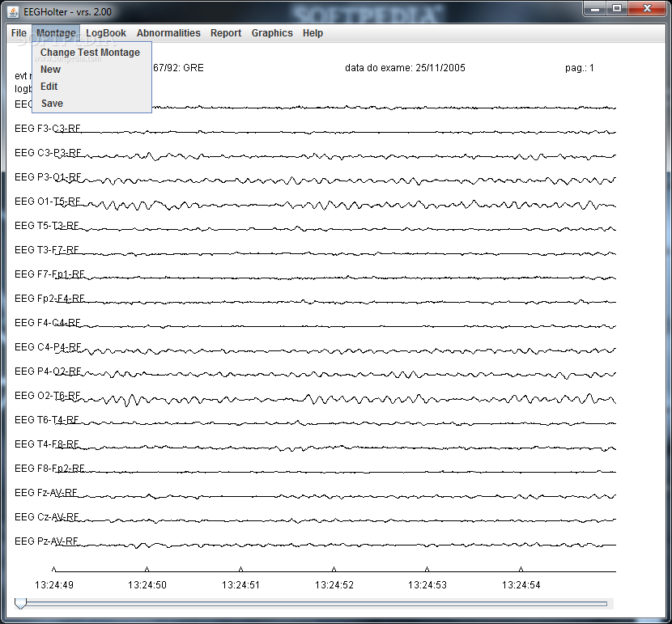Click the EEG T3-F7-RF channel label

click(47, 250)
